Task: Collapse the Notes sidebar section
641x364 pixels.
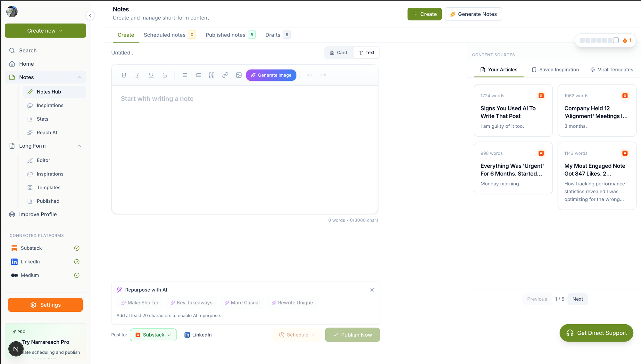Action: coord(79,77)
